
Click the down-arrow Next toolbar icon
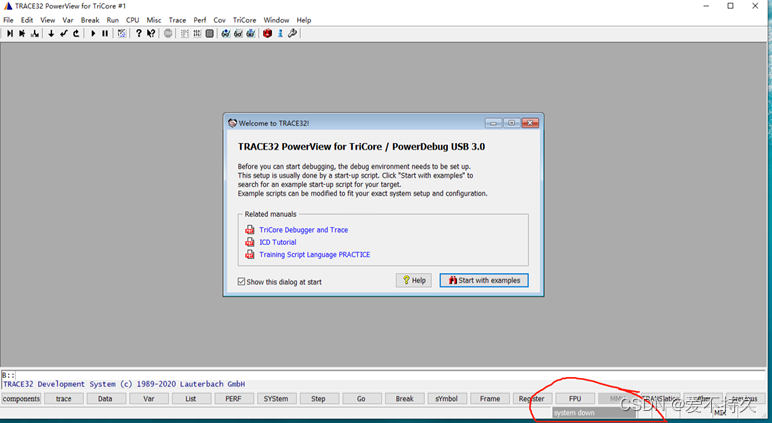[x=51, y=33]
